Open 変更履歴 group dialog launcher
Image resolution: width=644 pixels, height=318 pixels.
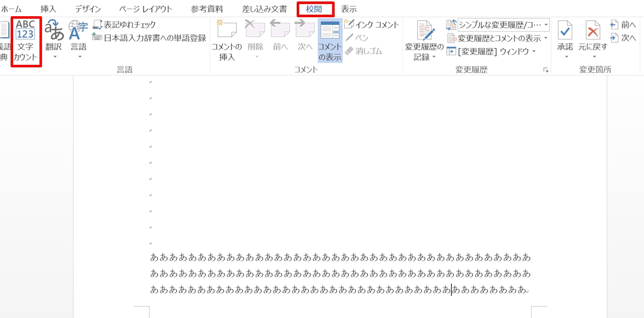546,70
